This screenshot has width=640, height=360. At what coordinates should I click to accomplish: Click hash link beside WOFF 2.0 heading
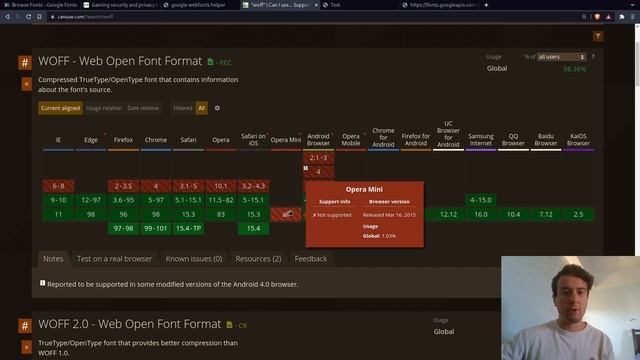24,326
